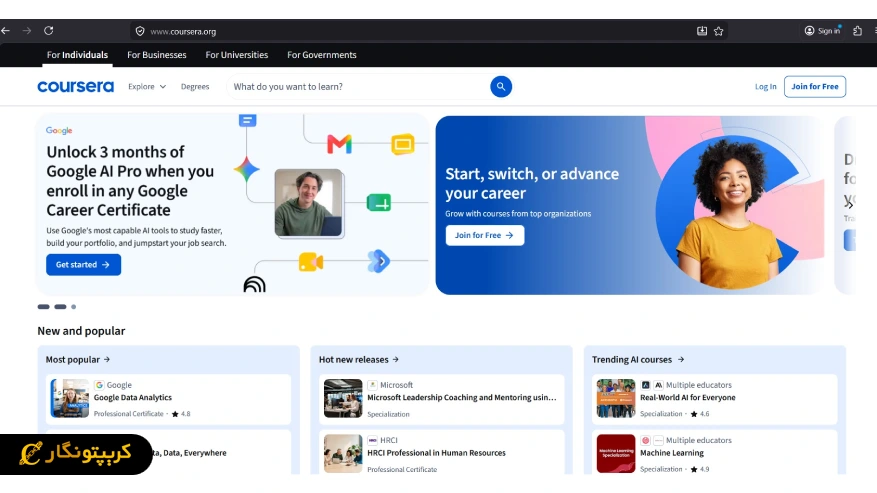The height and width of the screenshot is (493, 877).
Task: Expand the Explore dropdown menu
Action: tap(147, 87)
